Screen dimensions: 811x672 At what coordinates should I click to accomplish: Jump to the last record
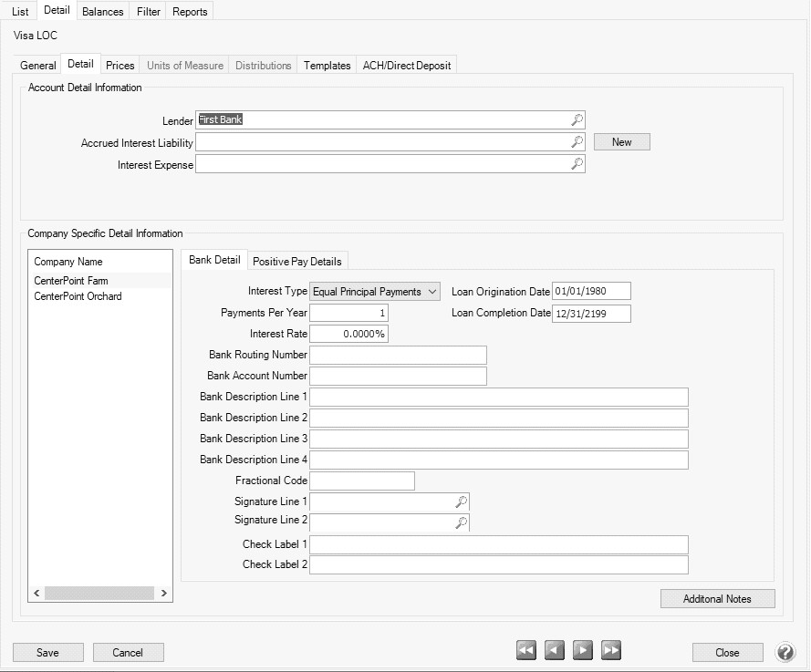pos(611,651)
